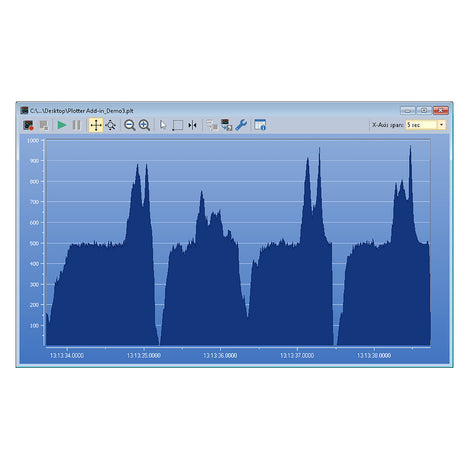Image resolution: width=469 pixels, height=469 pixels.
Task: Click the 13:13:37.0000 time axis label
Action: [x=297, y=356]
